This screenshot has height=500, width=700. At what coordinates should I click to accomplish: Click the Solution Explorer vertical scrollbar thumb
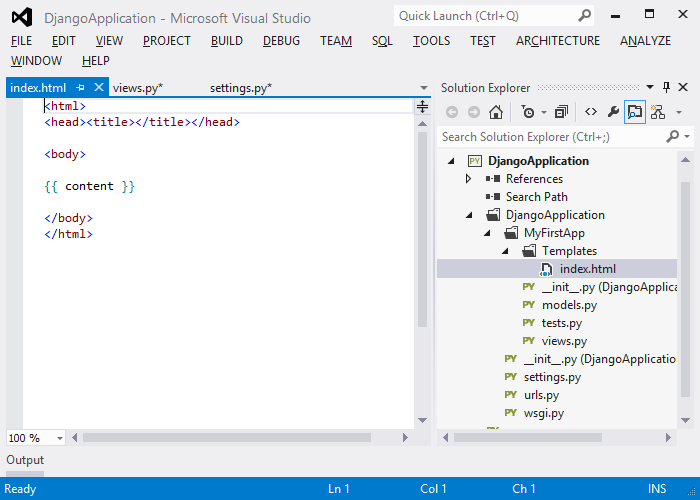(x=685, y=289)
